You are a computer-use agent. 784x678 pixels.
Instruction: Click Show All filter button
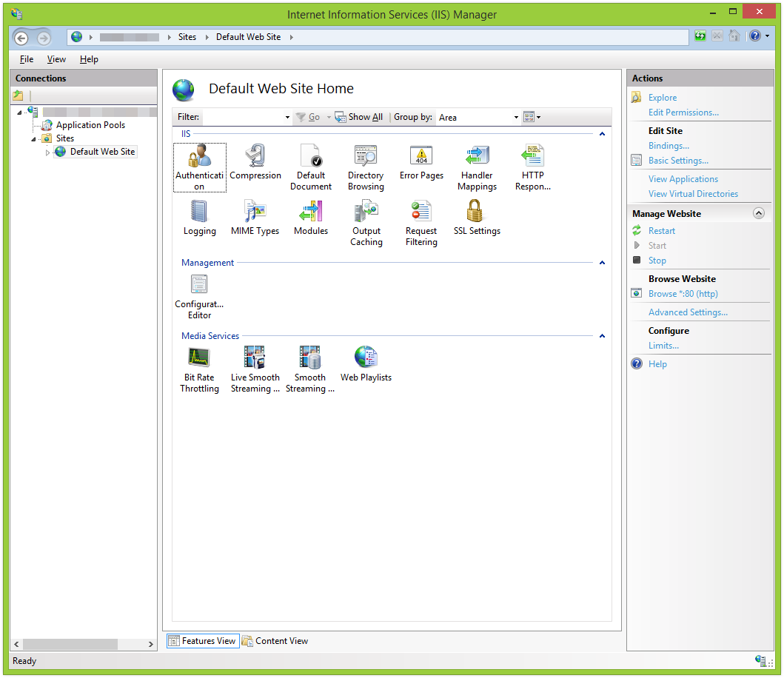pyautogui.click(x=358, y=117)
